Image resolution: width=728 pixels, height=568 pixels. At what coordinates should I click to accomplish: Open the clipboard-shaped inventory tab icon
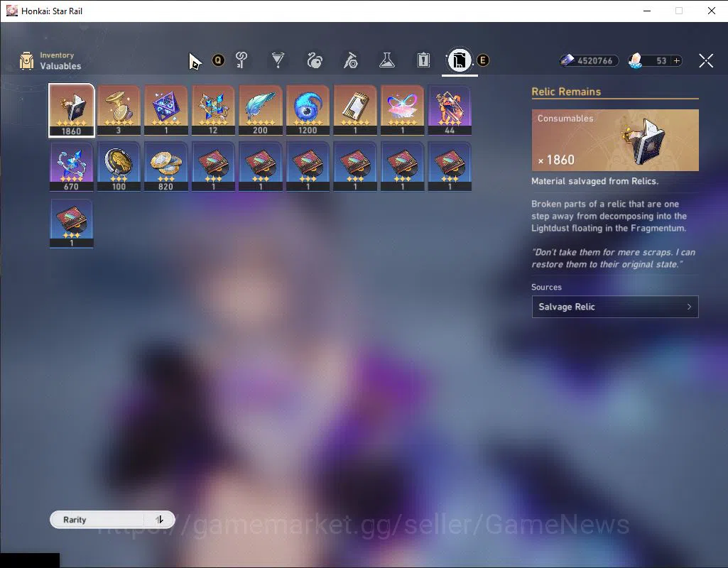point(423,60)
